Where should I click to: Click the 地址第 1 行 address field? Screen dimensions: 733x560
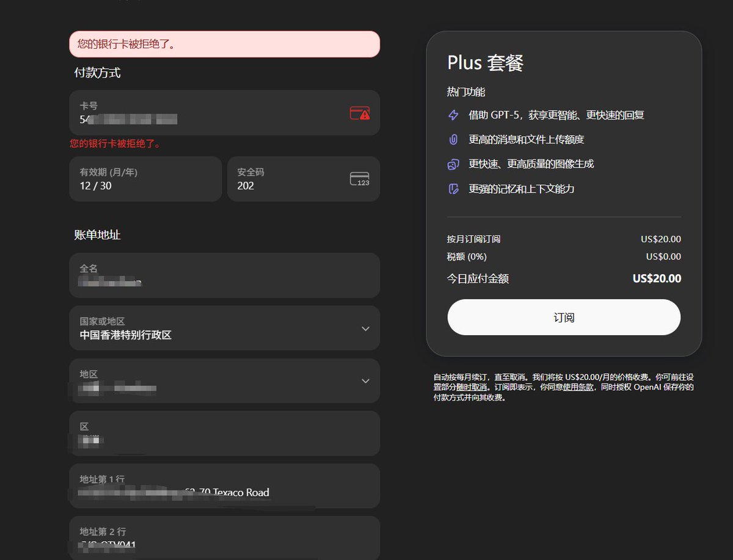click(x=225, y=486)
